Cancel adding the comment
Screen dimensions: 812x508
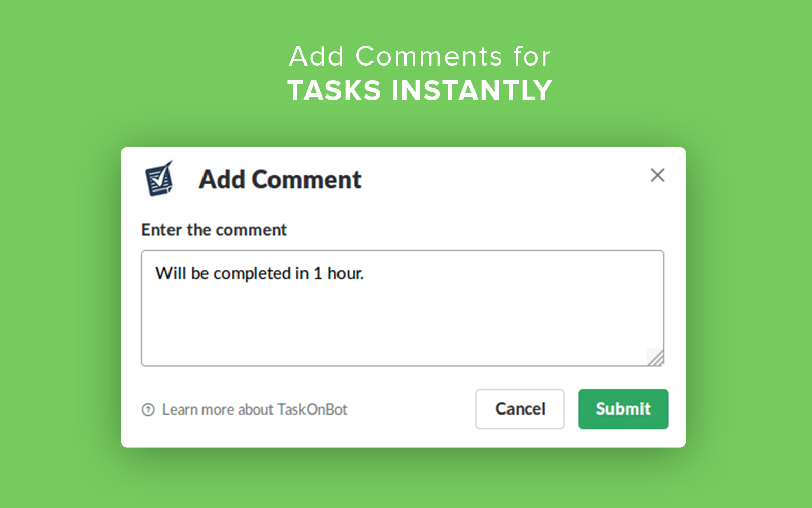[x=520, y=409]
